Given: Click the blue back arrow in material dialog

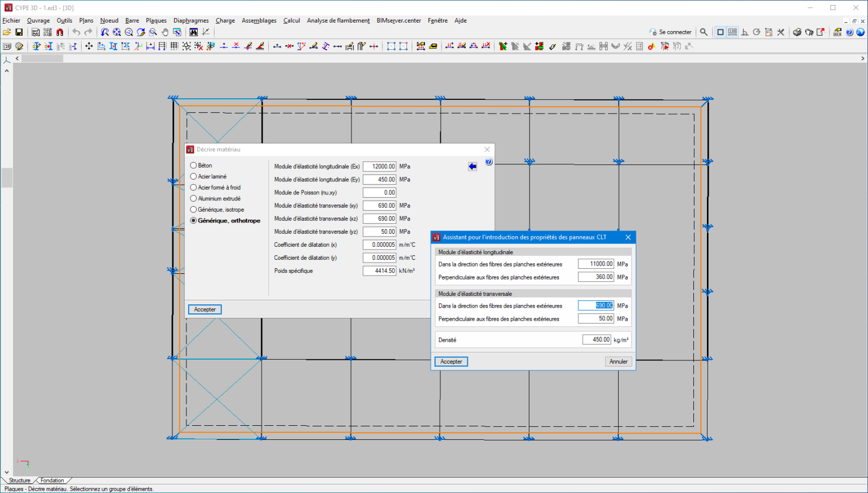Looking at the screenshot, I should click(x=472, y=167).
